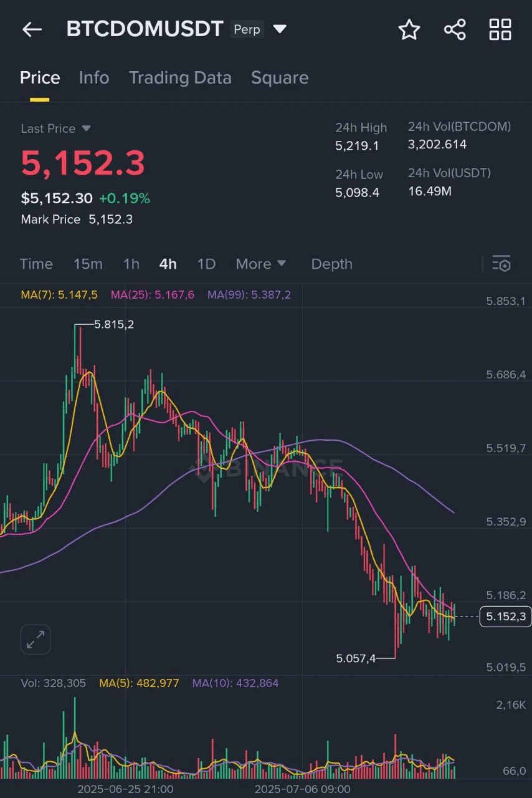Tap the back arrow icon
The width and height of the screenshot is (532, 798).
(x=32, y=29)
